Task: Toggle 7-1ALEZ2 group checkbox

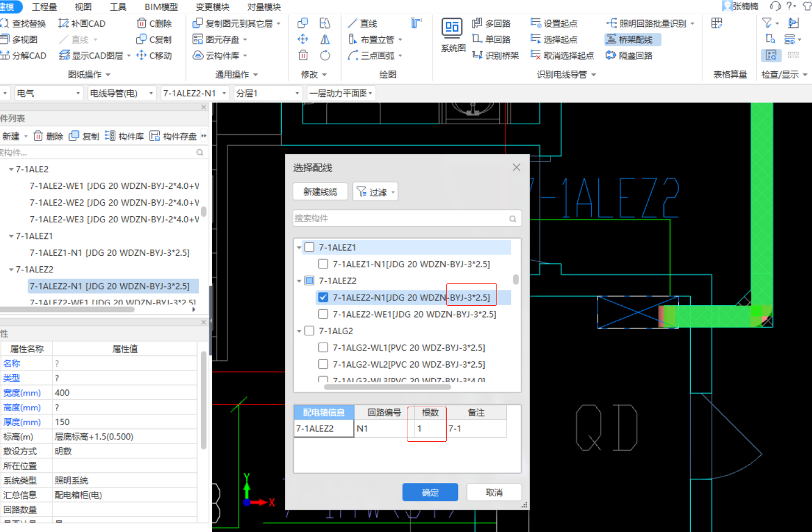Action: pos(309,281)
